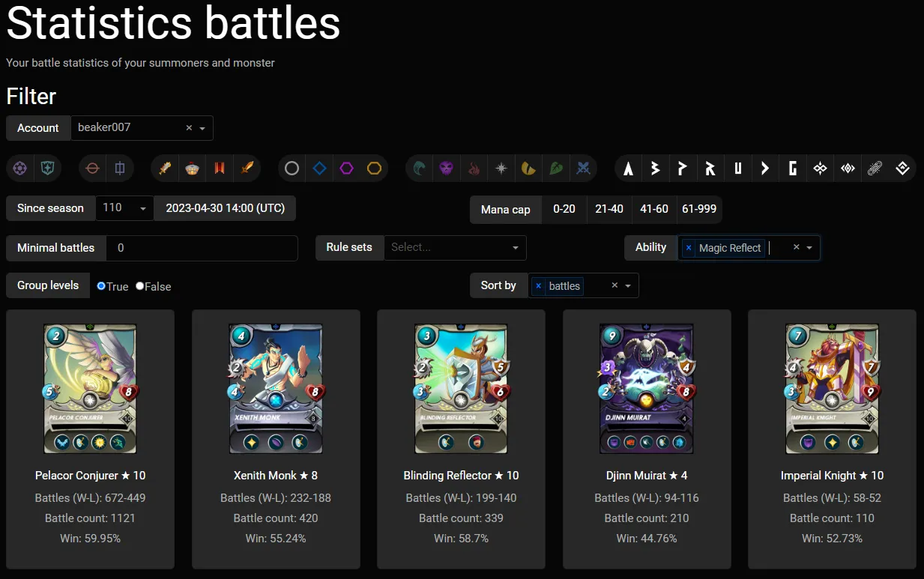The height and width of the screenshot is (579, 924).
Task: Filter by the arrow-shaped edition icon
Action: pyautogui.click(x=765, y=169)
